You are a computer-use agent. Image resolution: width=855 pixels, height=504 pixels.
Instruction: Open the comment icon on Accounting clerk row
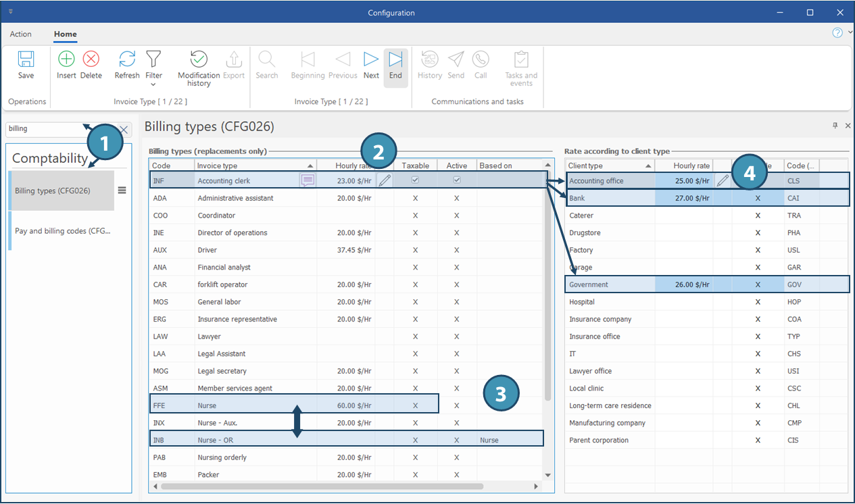(x=308, y=180)
